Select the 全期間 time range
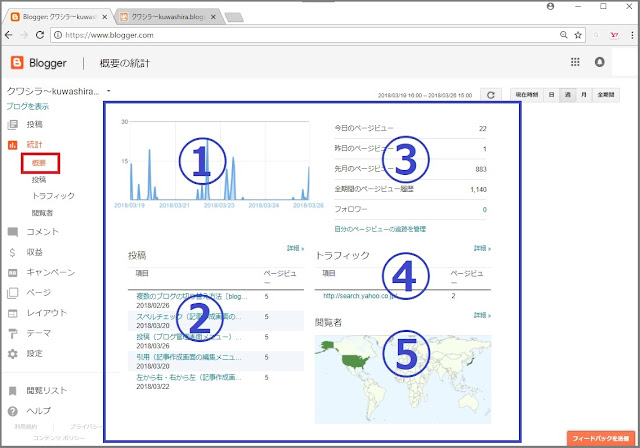Screen dimensions: 640x448 pyautogui.click(x=606, y=95)
